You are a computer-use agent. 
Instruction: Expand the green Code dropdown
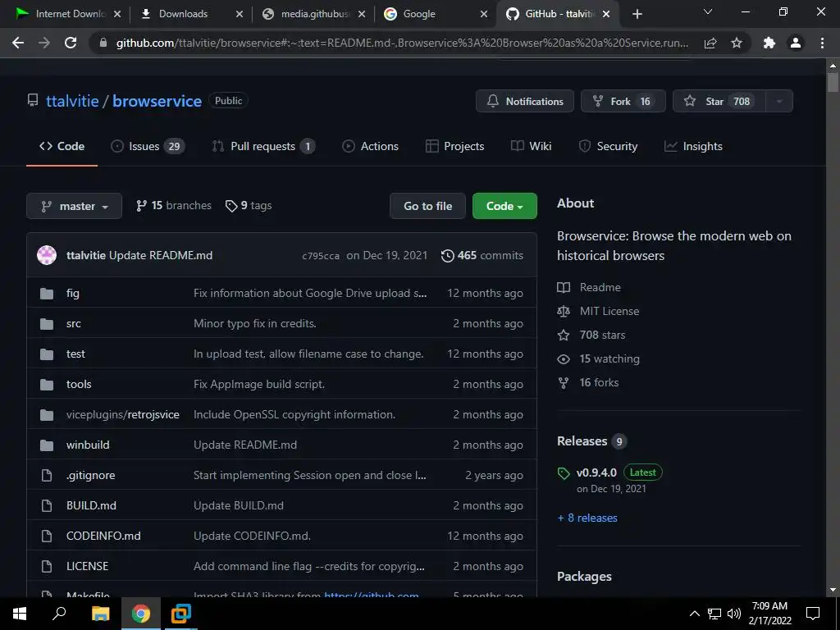point(504,206)
